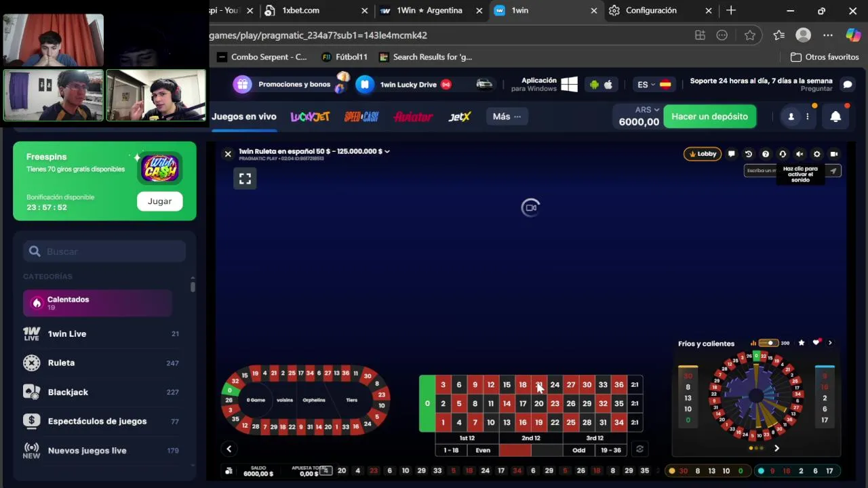
Task: Expand statistics panel with top arrow
Action: tap(830, 343)
